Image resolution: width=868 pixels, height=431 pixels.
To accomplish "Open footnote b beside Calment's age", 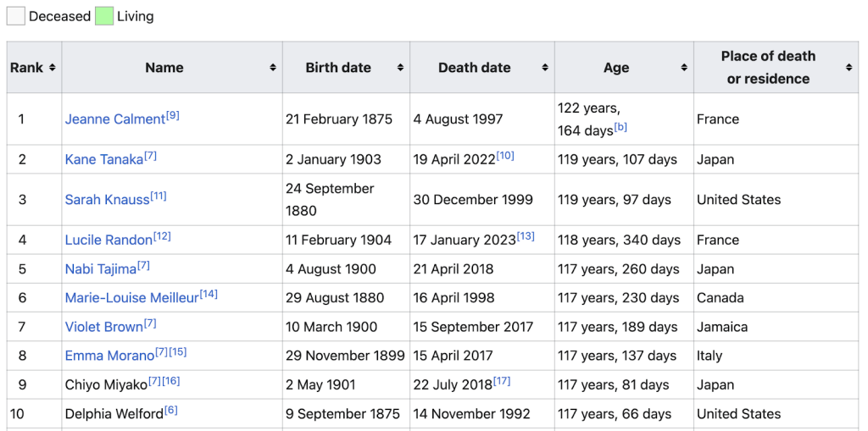I will point(620,127).
